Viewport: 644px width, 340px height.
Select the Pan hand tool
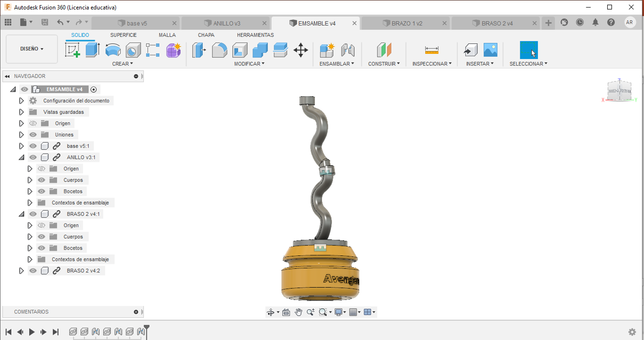pos(298,312)
